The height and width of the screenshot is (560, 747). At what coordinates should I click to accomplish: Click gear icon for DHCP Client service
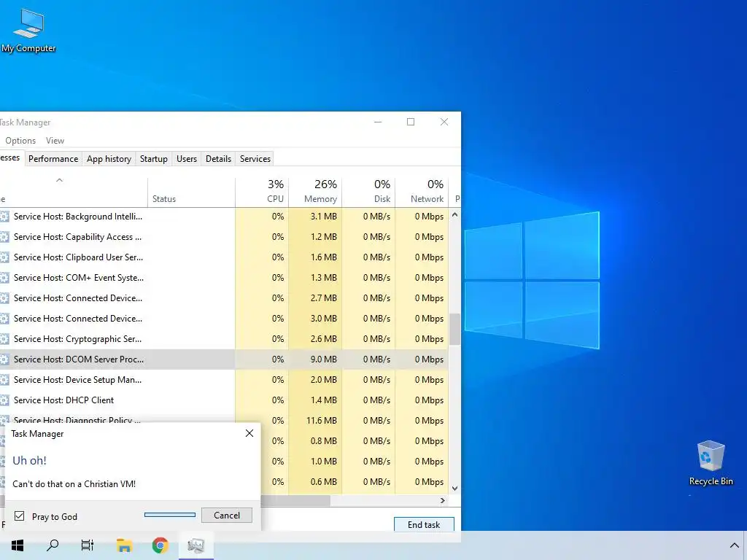[x=4, y=400]
